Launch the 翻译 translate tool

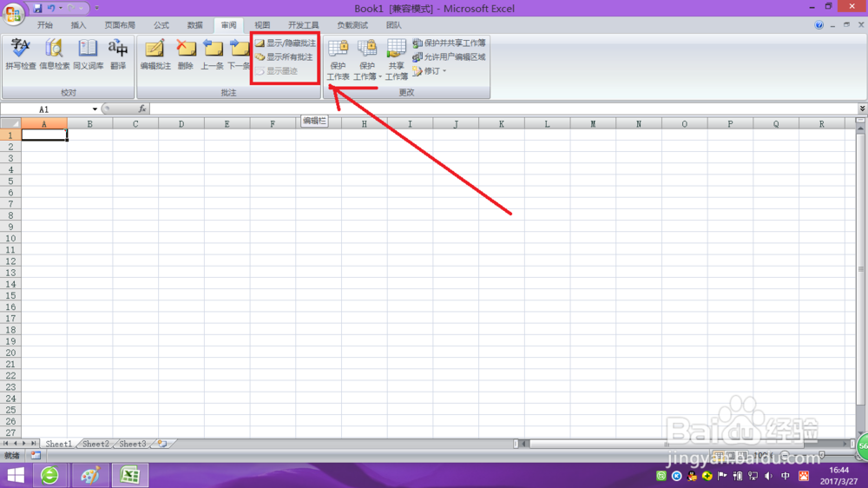click(x=118, y=55)
